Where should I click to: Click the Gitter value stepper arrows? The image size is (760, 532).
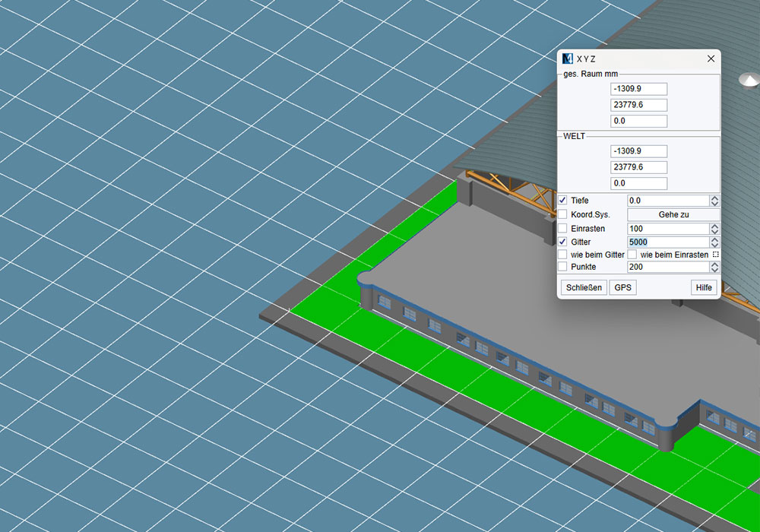click(714, 242)
